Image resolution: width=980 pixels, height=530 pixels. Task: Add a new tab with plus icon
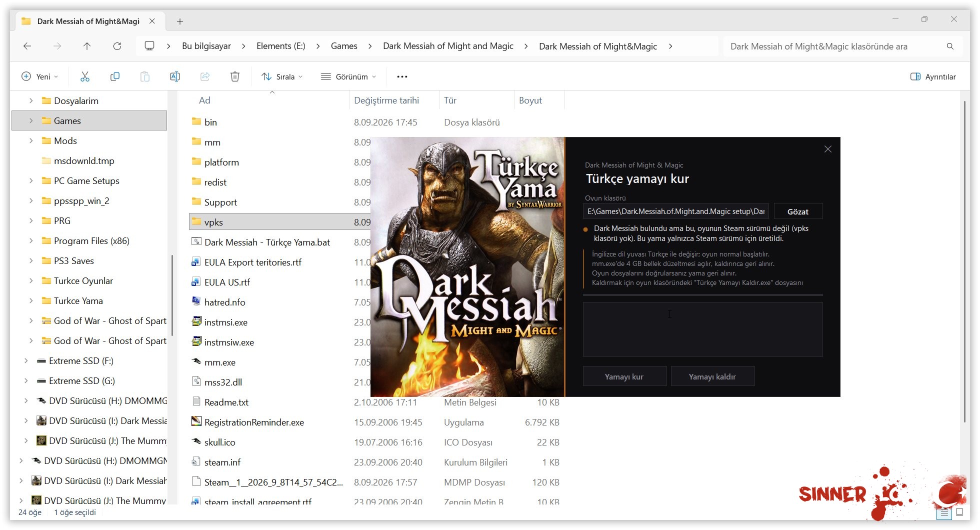(180, 21)
